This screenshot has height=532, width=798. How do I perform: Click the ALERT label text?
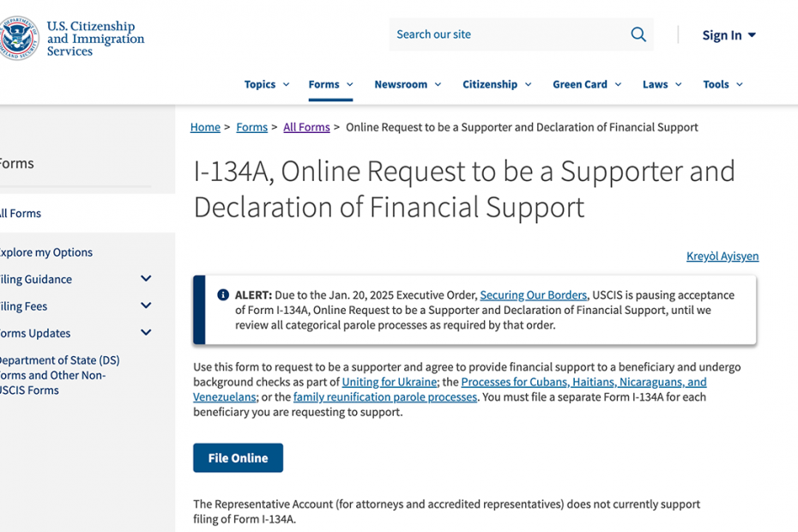pyautogui.click(x=253, y=295)
